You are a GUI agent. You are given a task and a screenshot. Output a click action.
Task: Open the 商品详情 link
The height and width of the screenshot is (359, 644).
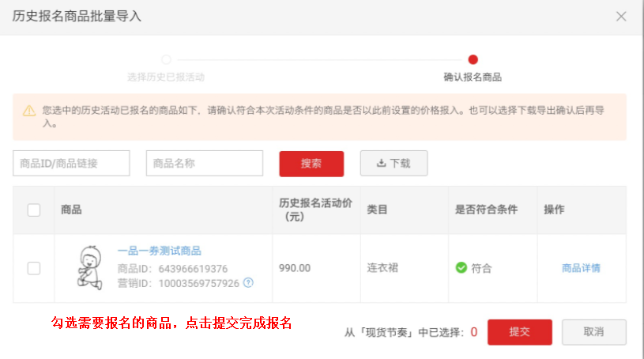pos(581,268)
